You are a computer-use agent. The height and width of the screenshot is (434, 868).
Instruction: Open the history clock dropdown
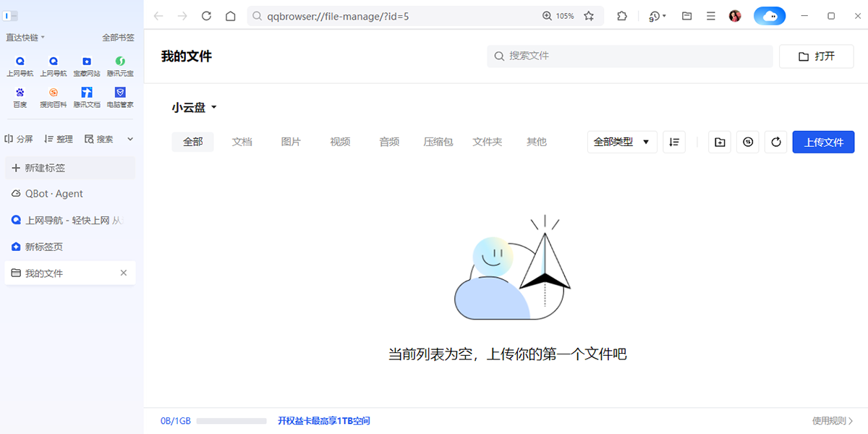(658, 16)
